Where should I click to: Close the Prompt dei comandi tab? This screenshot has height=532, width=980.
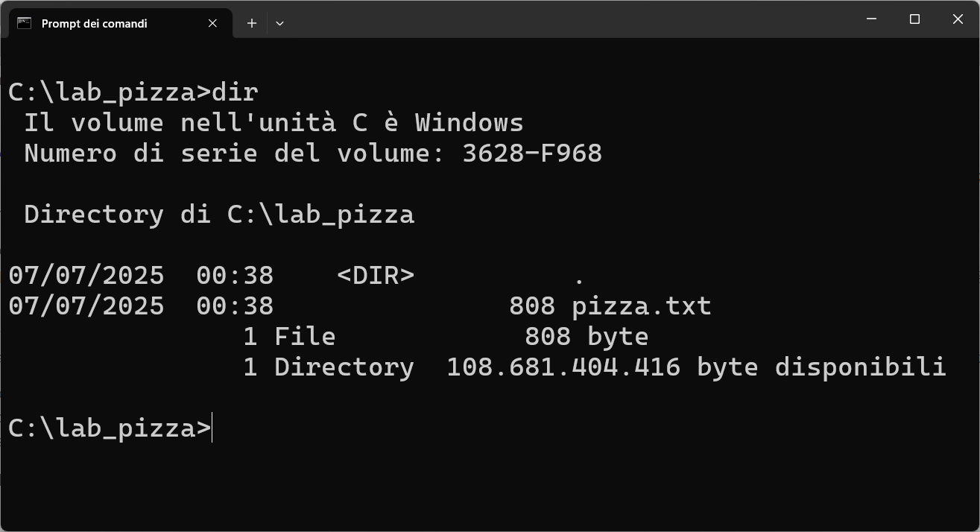(212, 23)
